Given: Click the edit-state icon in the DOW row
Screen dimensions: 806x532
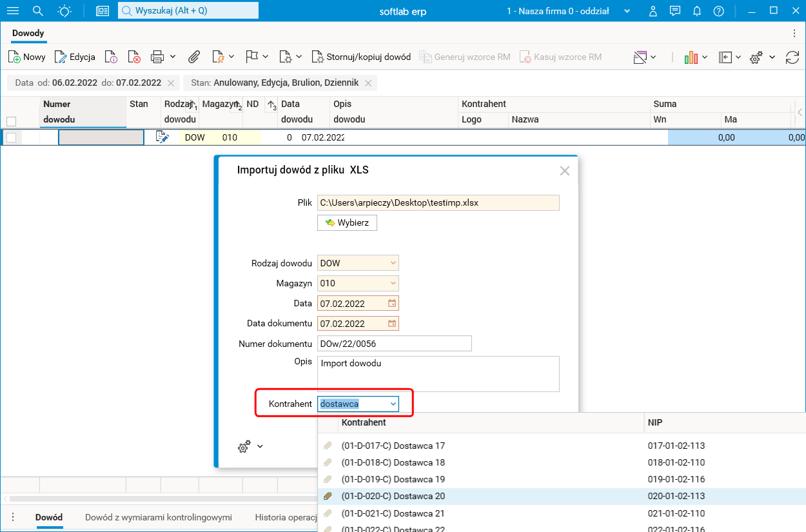Looking at the screenshot, I should [x=162, y=137].
